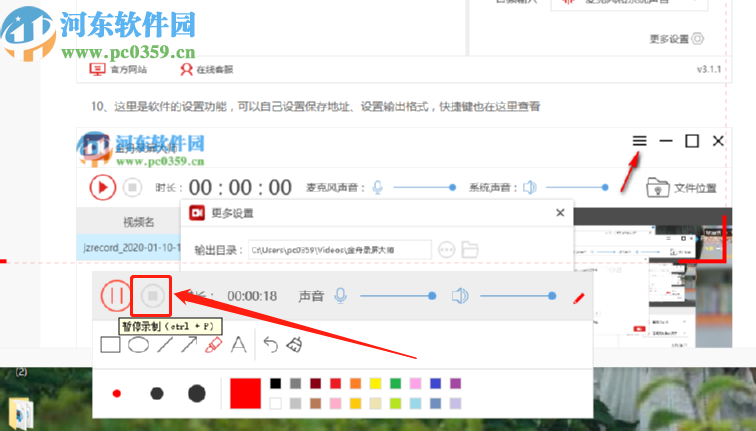Click speaker icon in floating recording toolbar
This screenshot has width=756, height=431.
click(x=460, y=296)
